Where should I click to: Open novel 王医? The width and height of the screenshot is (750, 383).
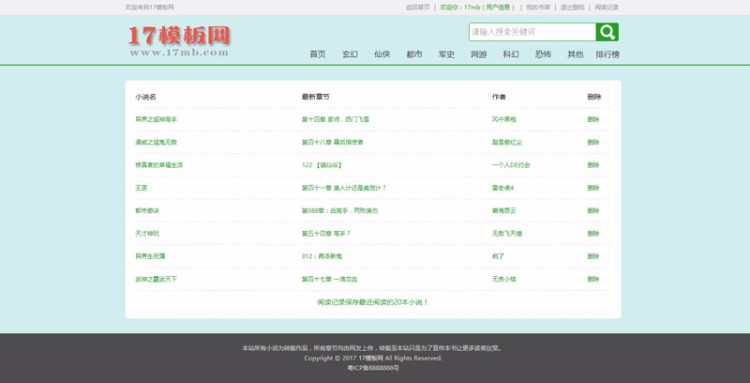coord(141,188)
